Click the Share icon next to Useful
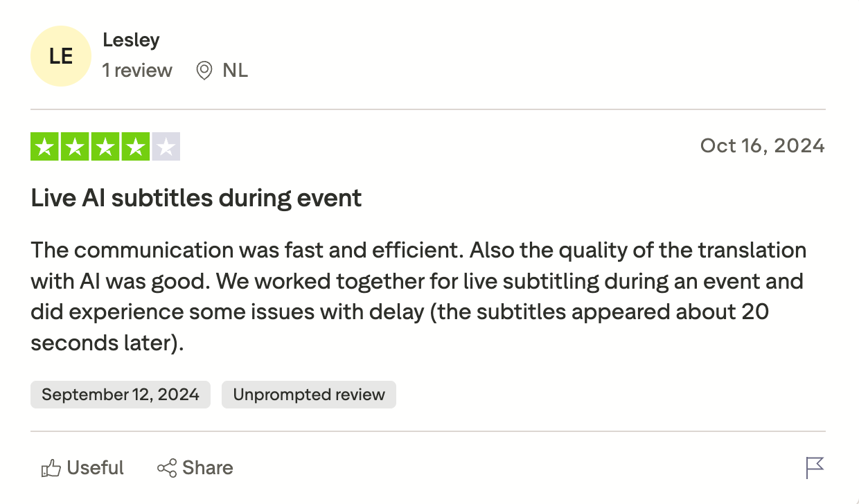 [166, 468]
